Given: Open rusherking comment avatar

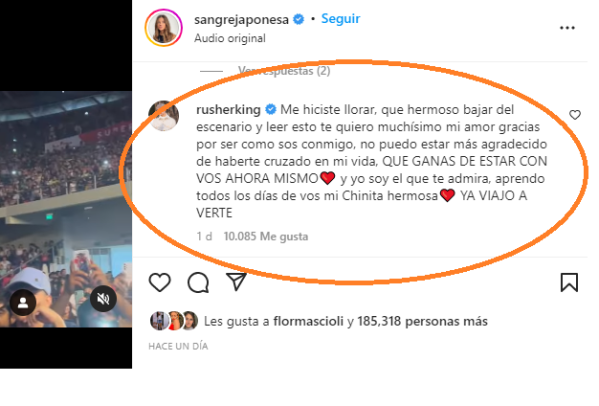Looking at the screenshot, I should tap(164, 116).
